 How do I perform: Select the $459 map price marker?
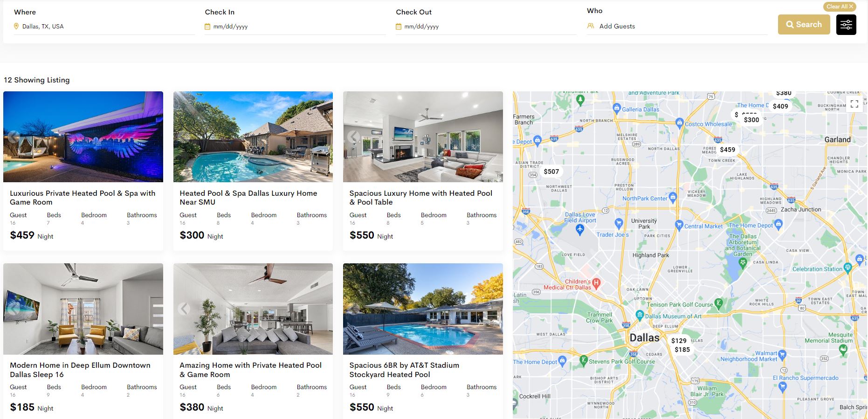coord(727,150)
